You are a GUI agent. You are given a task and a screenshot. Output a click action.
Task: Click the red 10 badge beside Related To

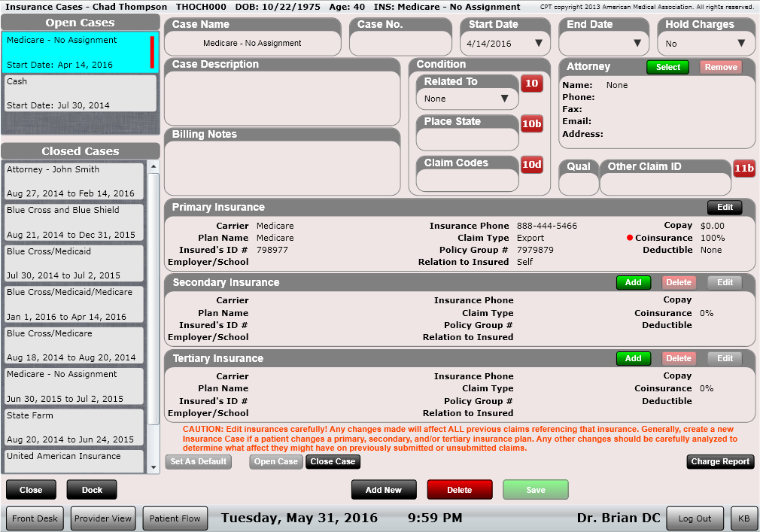tap(532, 84)
